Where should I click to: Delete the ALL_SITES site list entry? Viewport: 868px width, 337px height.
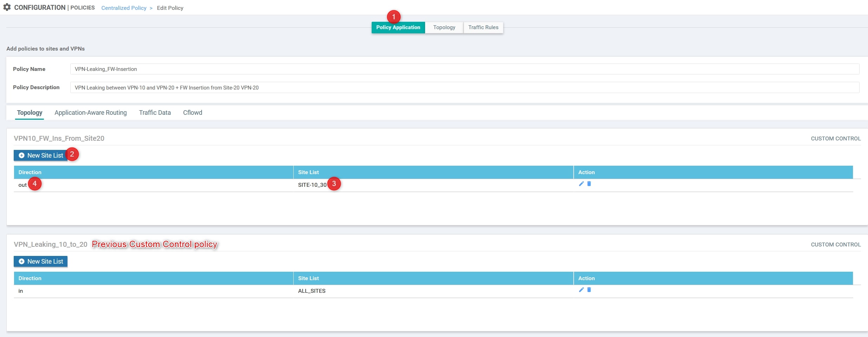[x=589, y=290]
